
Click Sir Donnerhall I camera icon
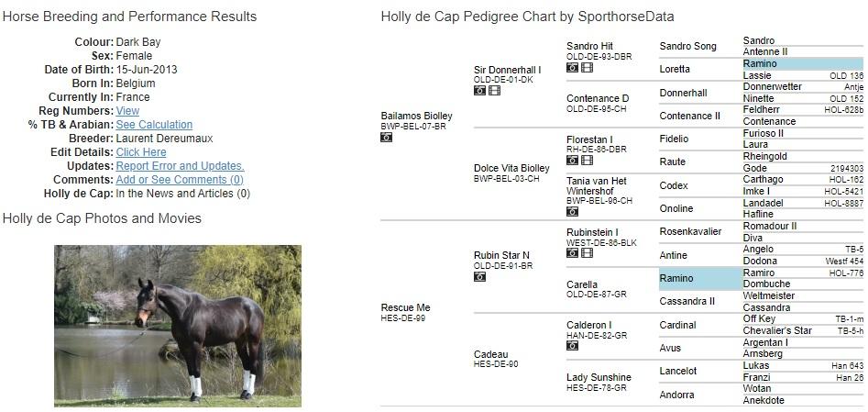[479, 91]
